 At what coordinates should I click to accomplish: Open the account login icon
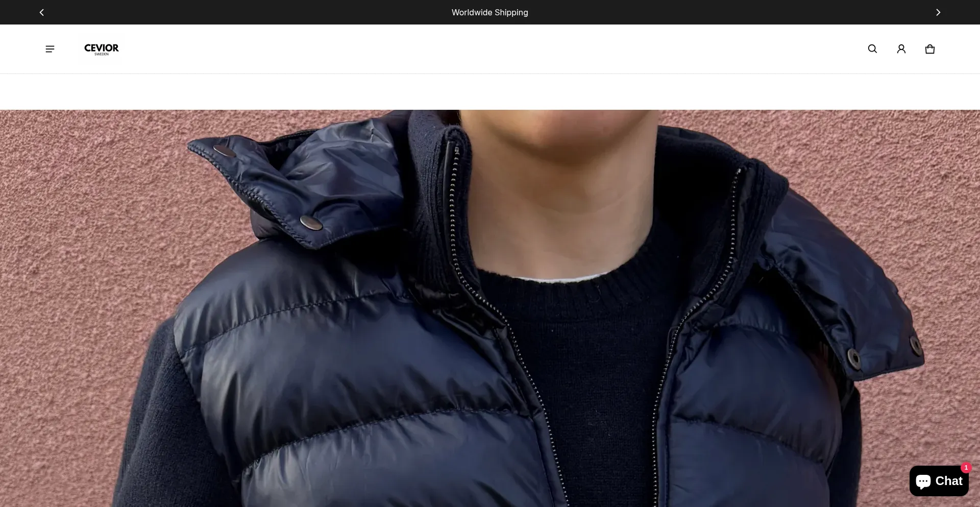pos(901,49)
